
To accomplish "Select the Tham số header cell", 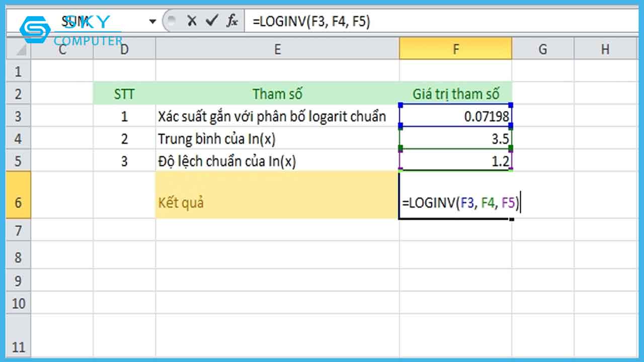I will tap(277, 94).
